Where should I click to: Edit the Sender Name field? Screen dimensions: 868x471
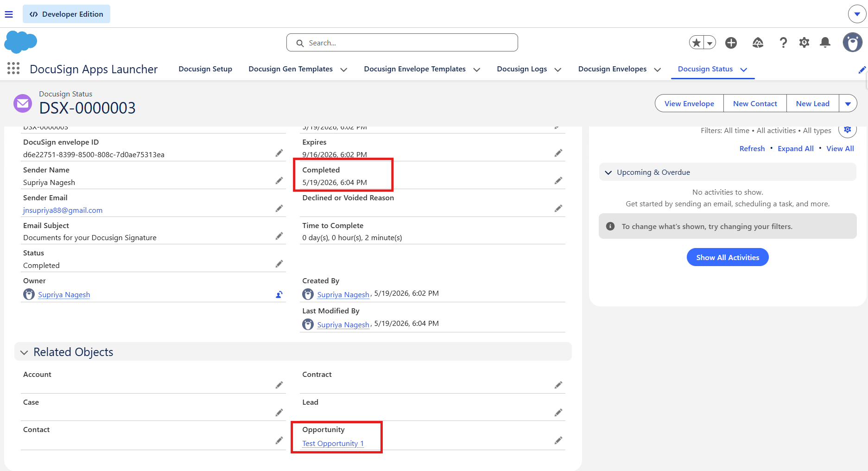(x=279, y=180)
